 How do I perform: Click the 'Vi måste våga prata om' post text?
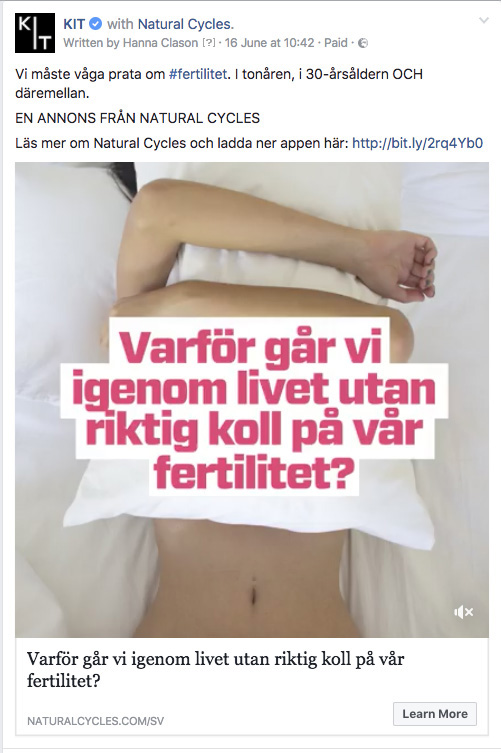coord(90,74)
